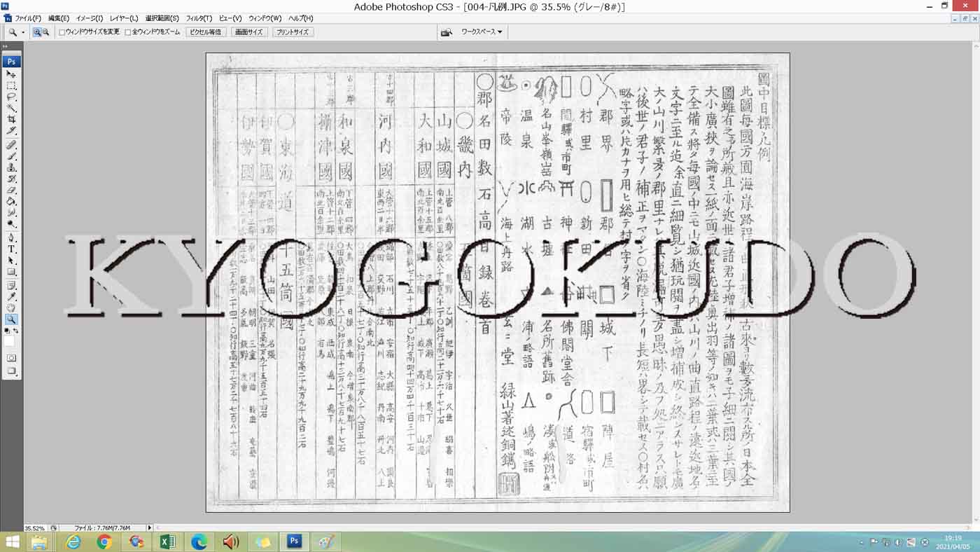Open the ビュー(V) menu
Viewport: 980px width, 552px height.
(230, 18)
